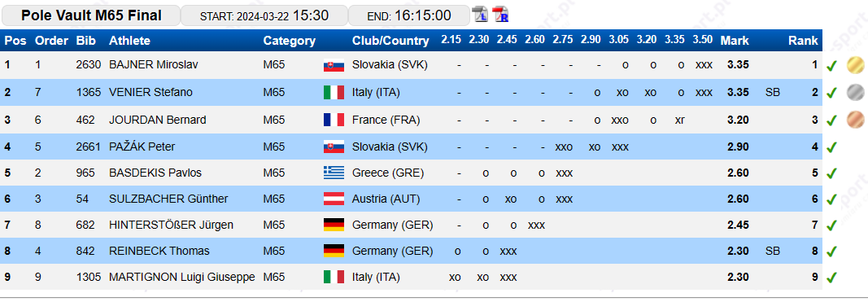Click the bronze medal icon for Jourdan

tap(855, 120)
